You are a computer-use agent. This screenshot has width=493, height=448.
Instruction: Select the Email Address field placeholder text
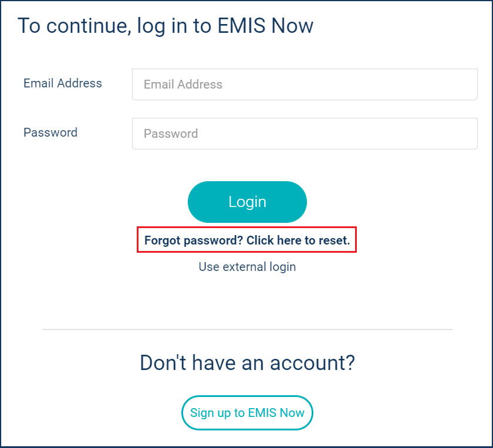click(305, 84)
